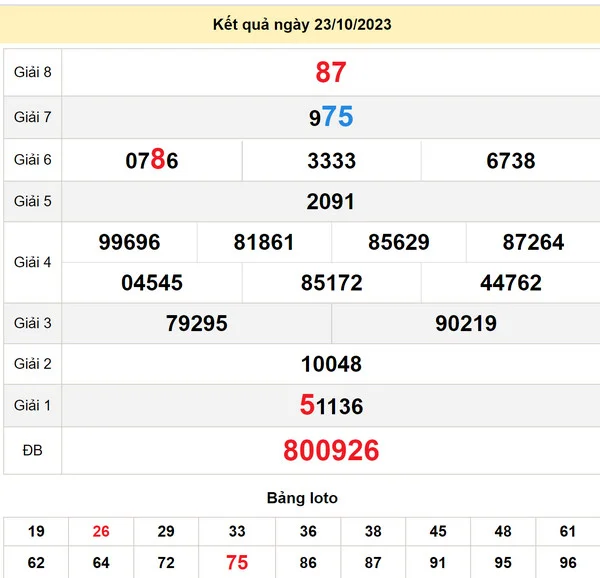Screen dimensions: 600x578
Task: Click Giải 6 number 3333
Action: tap(331, 160)
